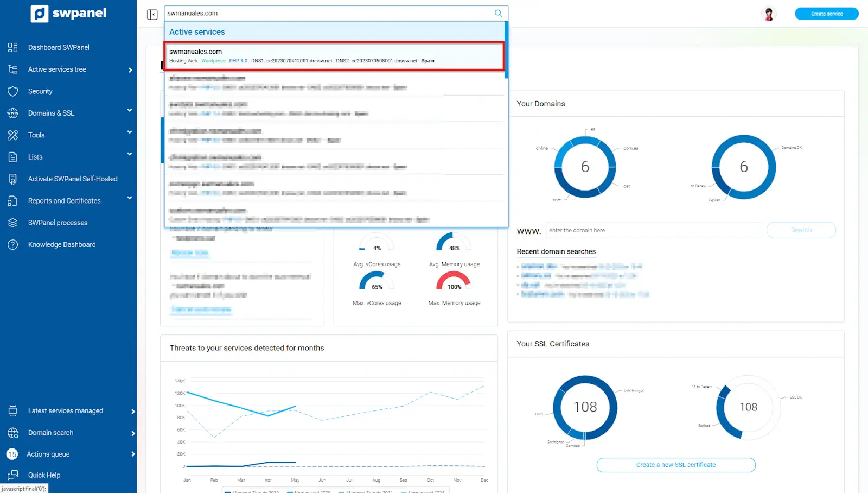Click the search magnifier icon
The image size is (868, 493).
tap(498, 13)
